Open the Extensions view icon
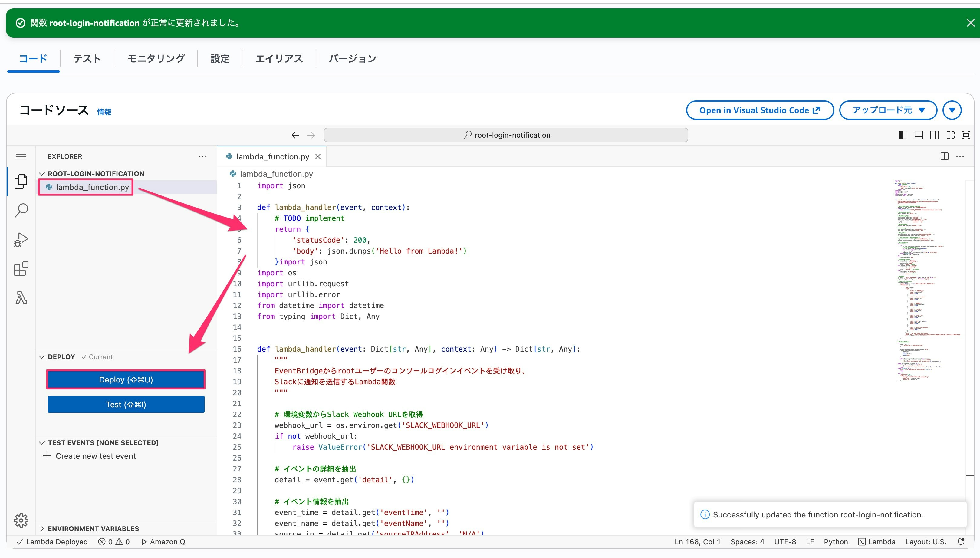Screen dimensions: 980x558 click(x=21, y=269)
